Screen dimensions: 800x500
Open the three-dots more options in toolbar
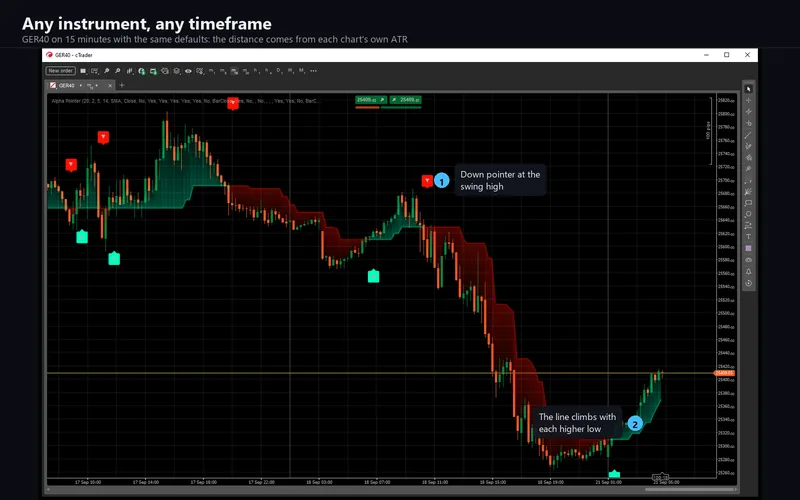point(313,71)
